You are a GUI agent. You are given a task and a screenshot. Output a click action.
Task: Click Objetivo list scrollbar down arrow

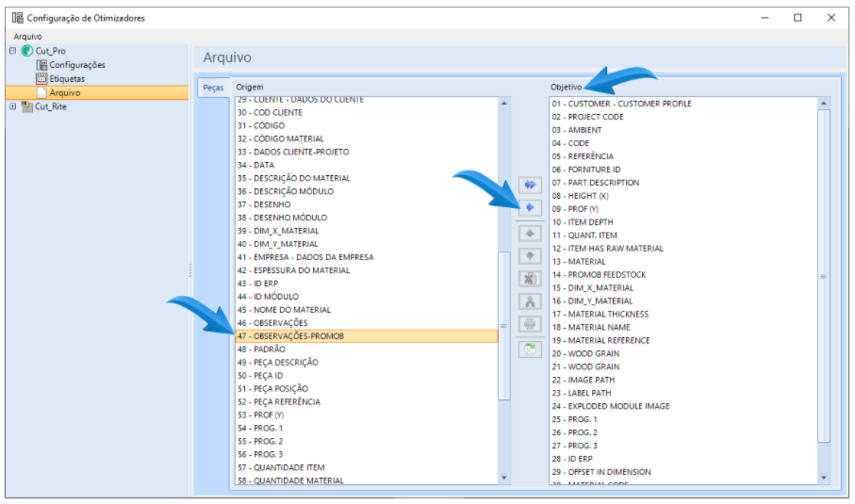(x=823, y=478)
